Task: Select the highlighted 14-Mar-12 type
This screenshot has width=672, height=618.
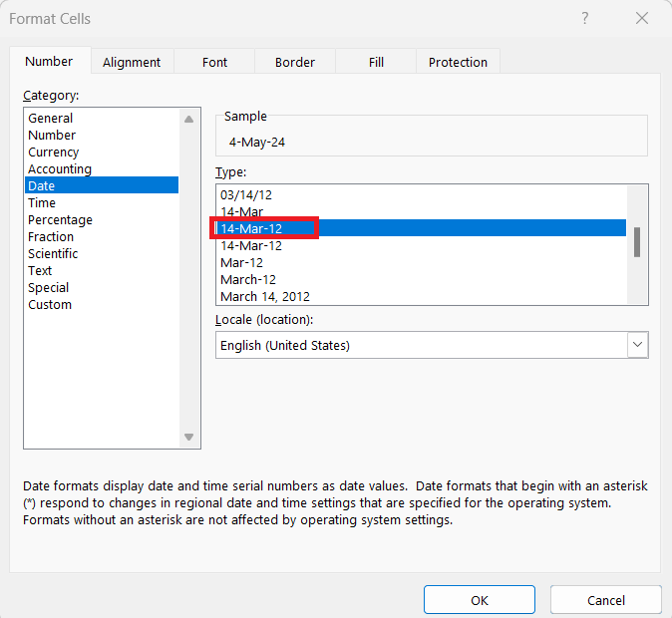Action: coord(422,228)
